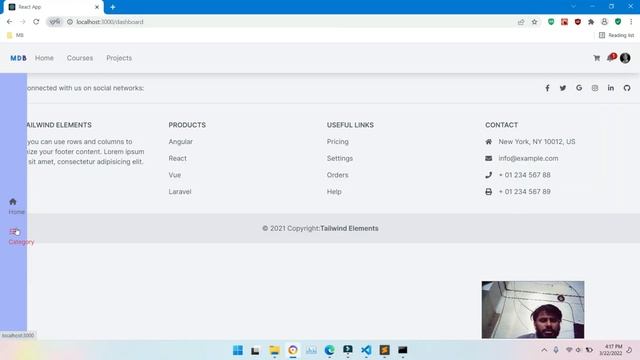Open the Reading list button
This screenshot has height=360, width=640.
616,36
